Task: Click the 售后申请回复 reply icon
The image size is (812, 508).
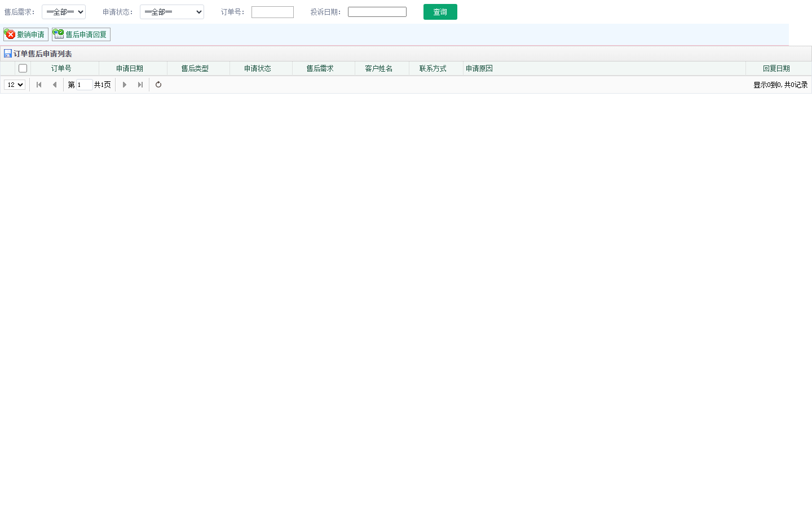Action: pos(59,34)
